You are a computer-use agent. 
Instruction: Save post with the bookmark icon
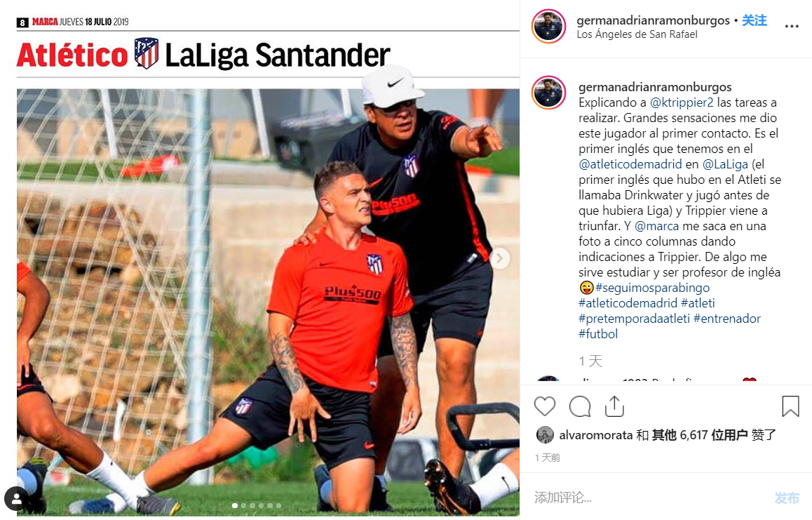[790, 406]
